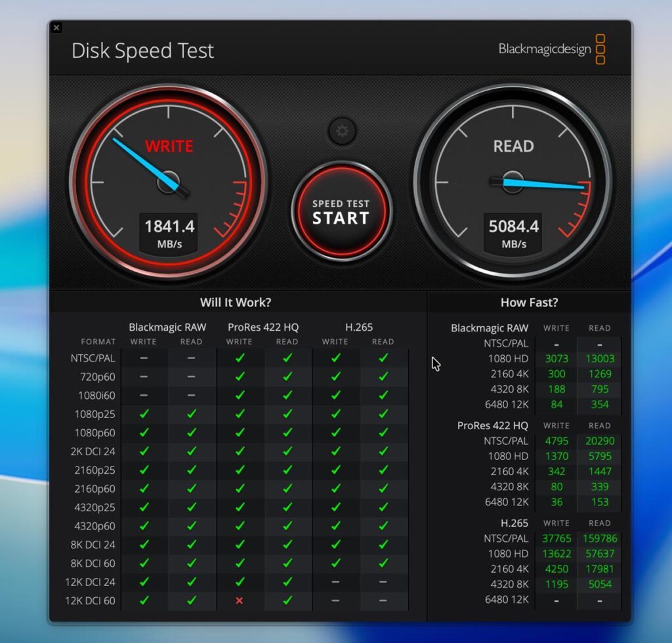The height and width of the screenshot is (643, 672).
Task: Click the value 1447 for ProRes 2160 4K read
Action: [600, 471]
